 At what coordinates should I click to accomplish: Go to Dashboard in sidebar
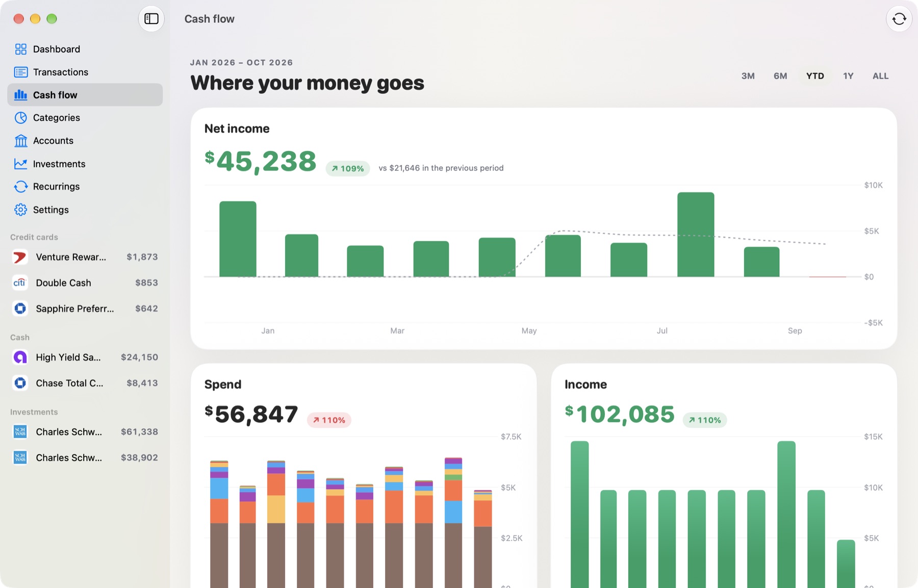[x=85, y=49]
